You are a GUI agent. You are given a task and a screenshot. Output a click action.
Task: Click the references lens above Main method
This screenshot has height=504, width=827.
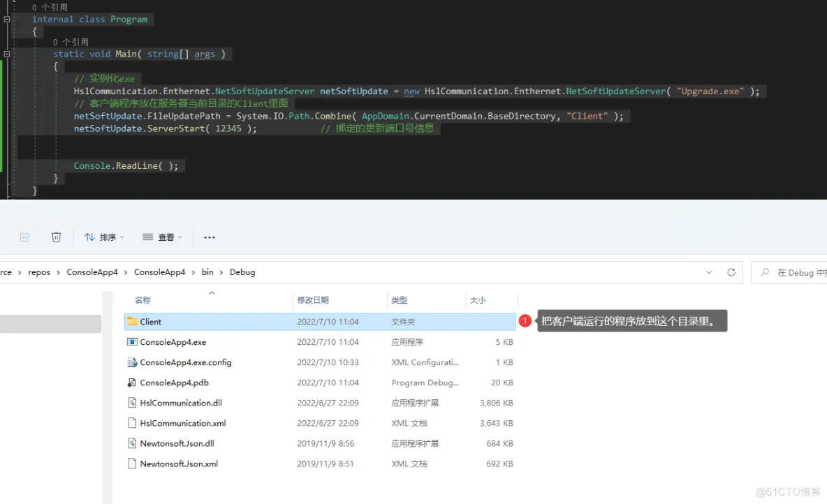point(71,42)
